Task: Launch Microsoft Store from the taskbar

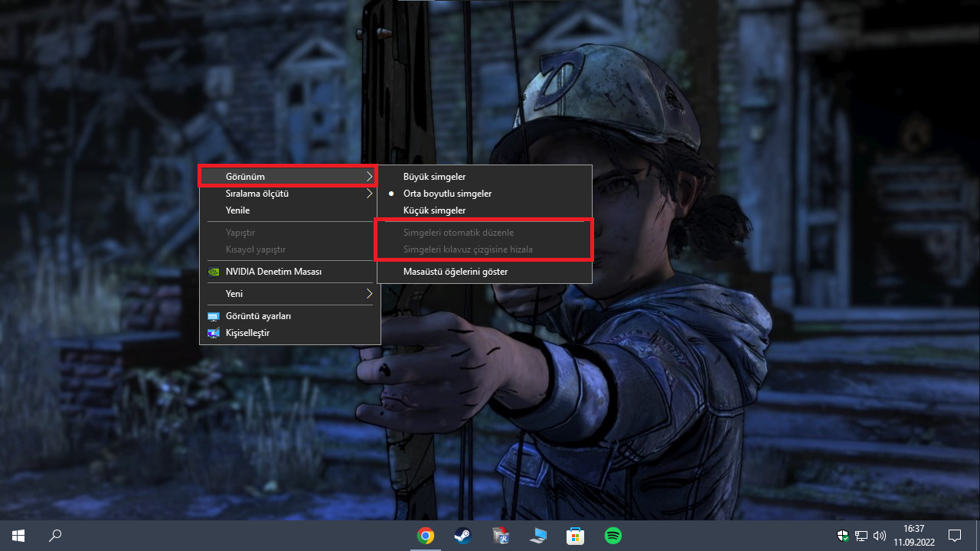Action: point(576,536)
